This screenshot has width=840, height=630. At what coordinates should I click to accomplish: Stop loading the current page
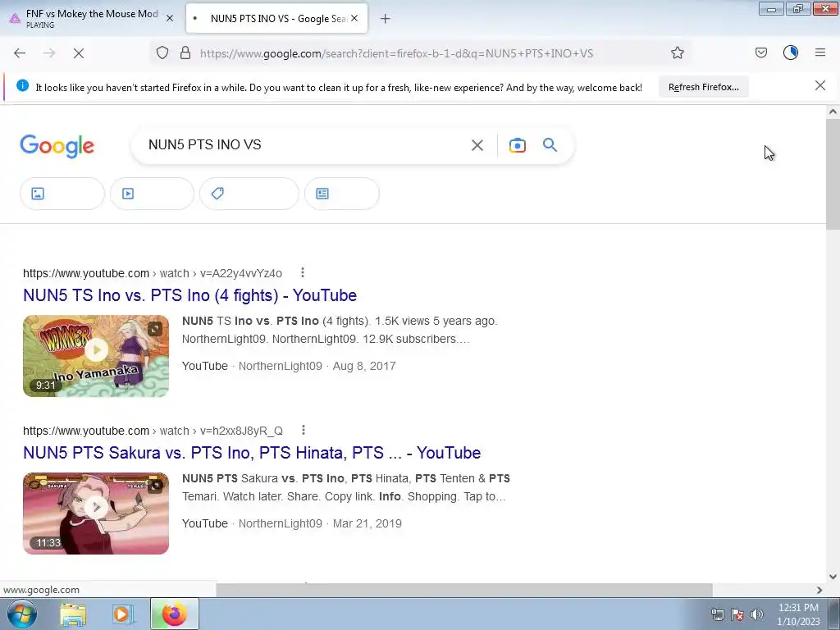click(x=78, y=53)
